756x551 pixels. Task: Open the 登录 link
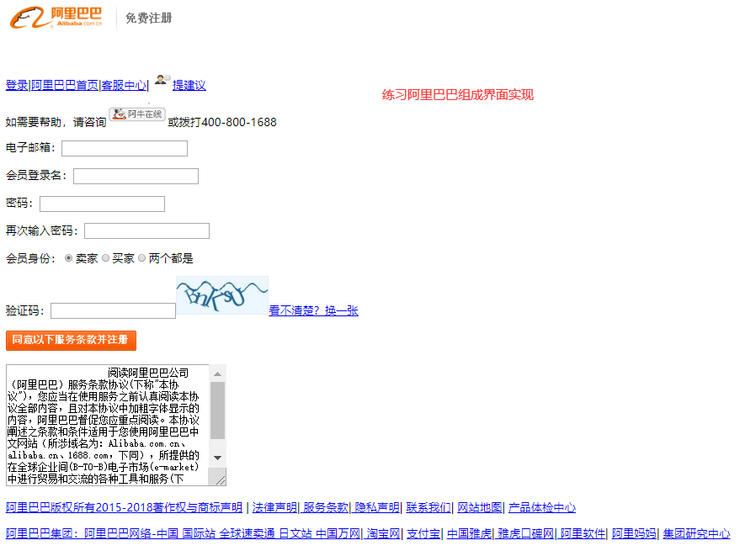click(15, 85)
